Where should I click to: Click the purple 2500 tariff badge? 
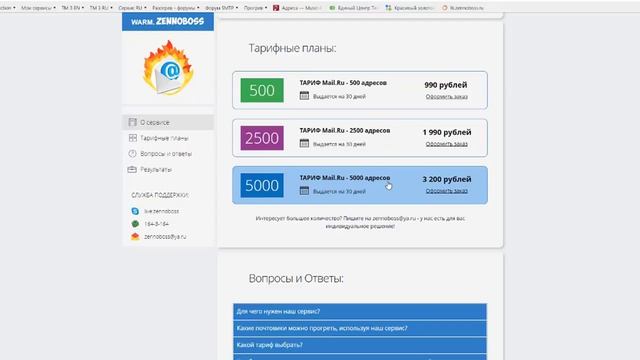[262, 138]
